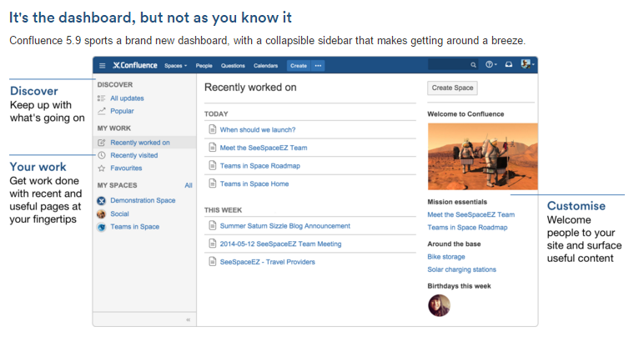Viewport: 644px width, 337px height.
Task: Open Meet the SeeSpaceEZ Team under Mission essentials
Action: pyautogui.click(x=470, y=214)
